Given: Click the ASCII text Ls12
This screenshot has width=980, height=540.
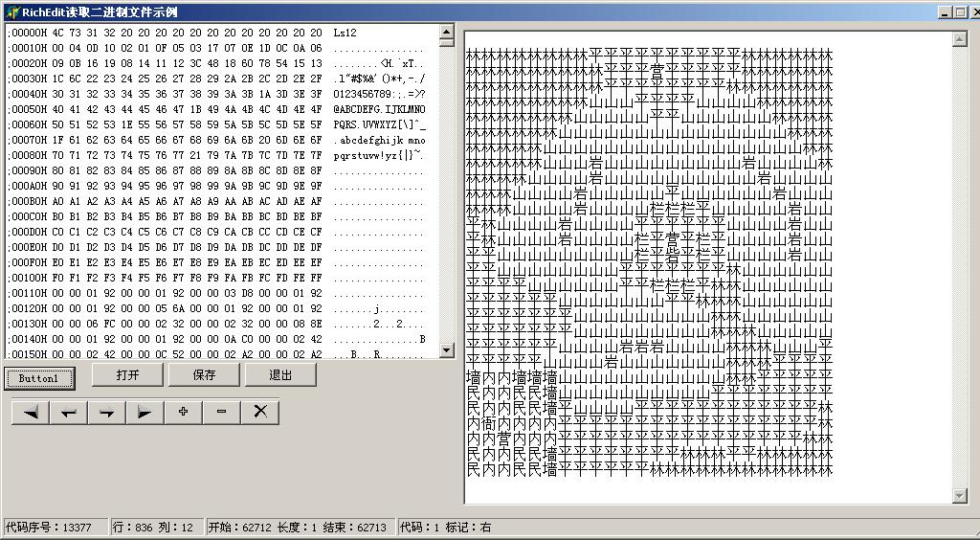Looking at the screenshot, I should click(345, 33).
